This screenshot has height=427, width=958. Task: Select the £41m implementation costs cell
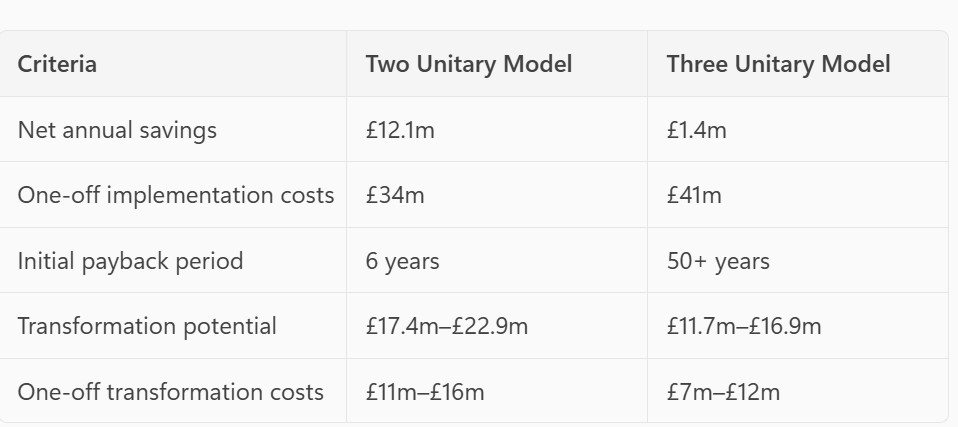coord(694,195)
